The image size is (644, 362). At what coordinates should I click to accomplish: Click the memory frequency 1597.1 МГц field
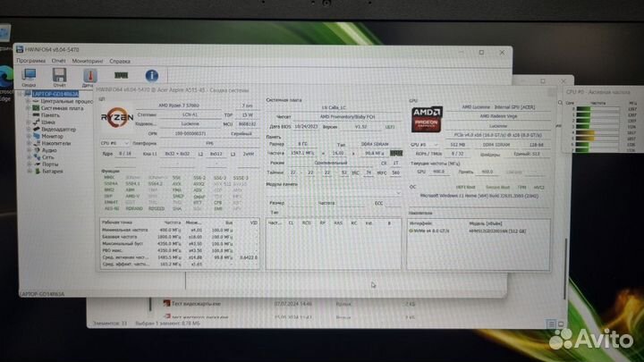pyautogui.click(x=302, y=153)
